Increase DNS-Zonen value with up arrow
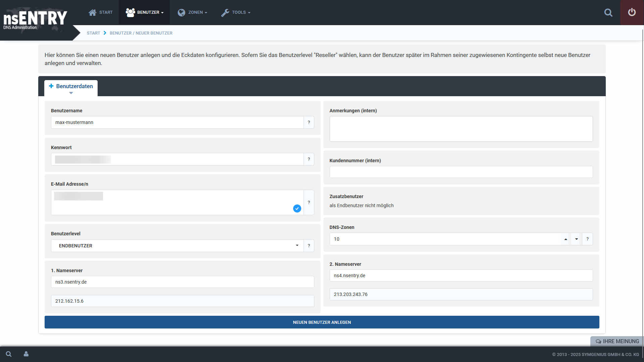This screenshot has width=644, height=362. pyautogui.click(x=566, y=239)
